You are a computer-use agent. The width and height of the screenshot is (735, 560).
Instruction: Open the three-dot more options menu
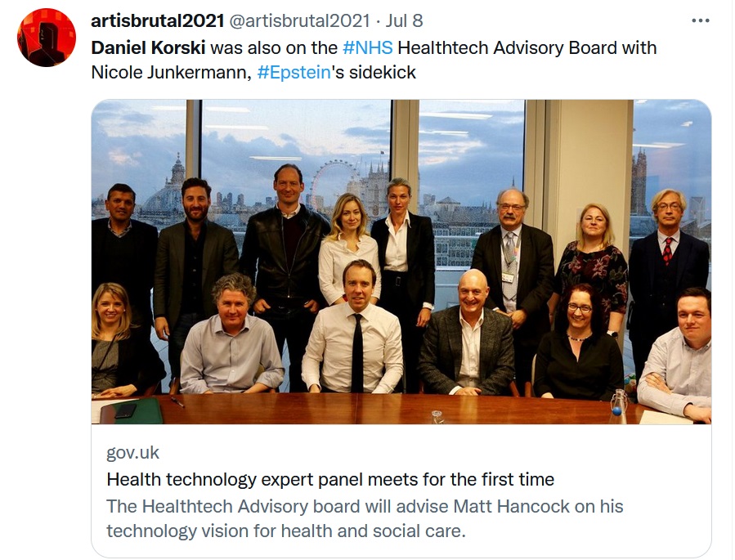(701, 21)
